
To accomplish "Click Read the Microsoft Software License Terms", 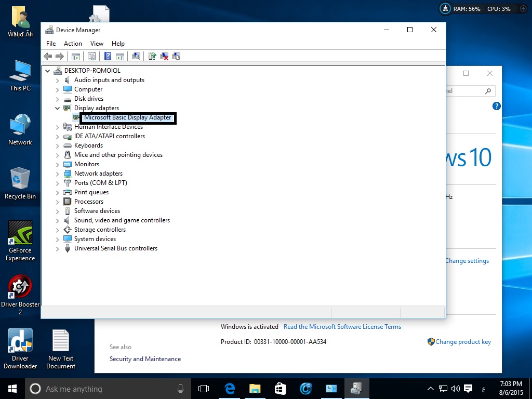I will tap(342, 327).
